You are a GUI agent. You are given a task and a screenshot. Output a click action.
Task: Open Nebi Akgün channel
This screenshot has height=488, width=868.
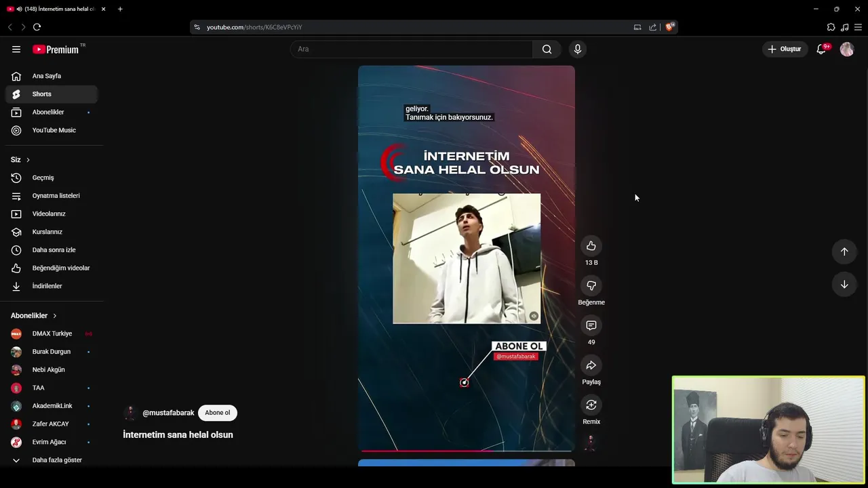(x=52, y=370)
